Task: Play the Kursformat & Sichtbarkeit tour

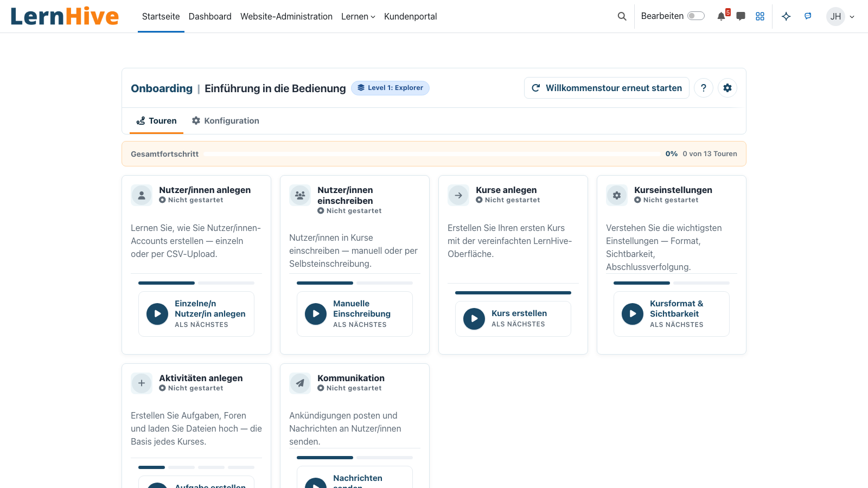Action: tap(633, 314)
